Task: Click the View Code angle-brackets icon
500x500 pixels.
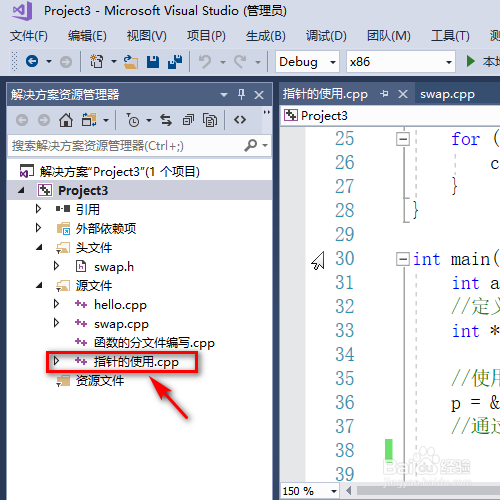Action: (240, 120)
